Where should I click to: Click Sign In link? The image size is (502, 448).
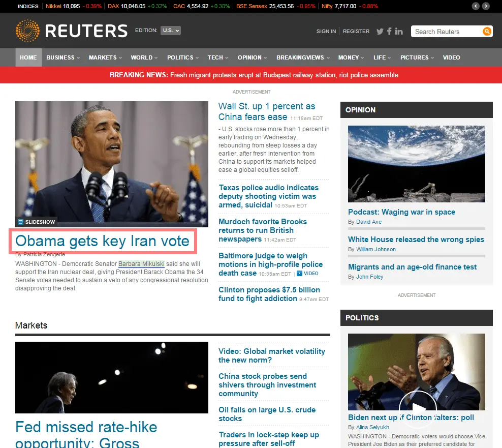point(326,32)
